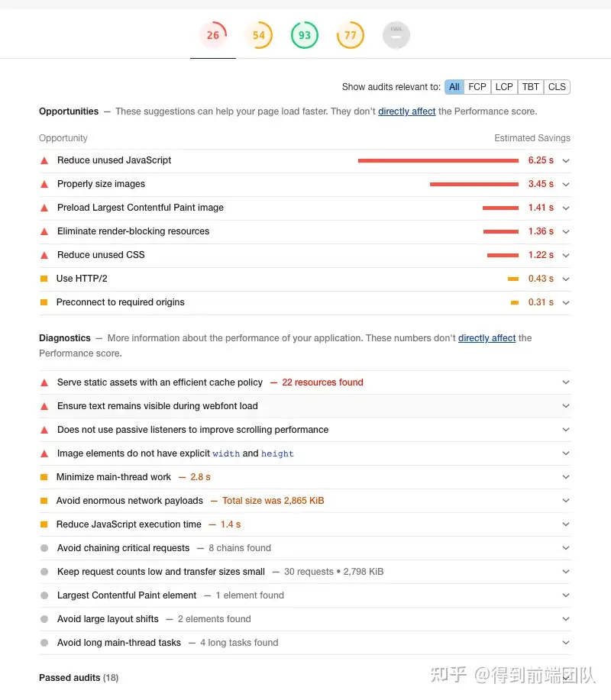Select the FCP audit filter
Viewport: 611px width, 700px height.
pyautogui.click(x=477, y=87)
